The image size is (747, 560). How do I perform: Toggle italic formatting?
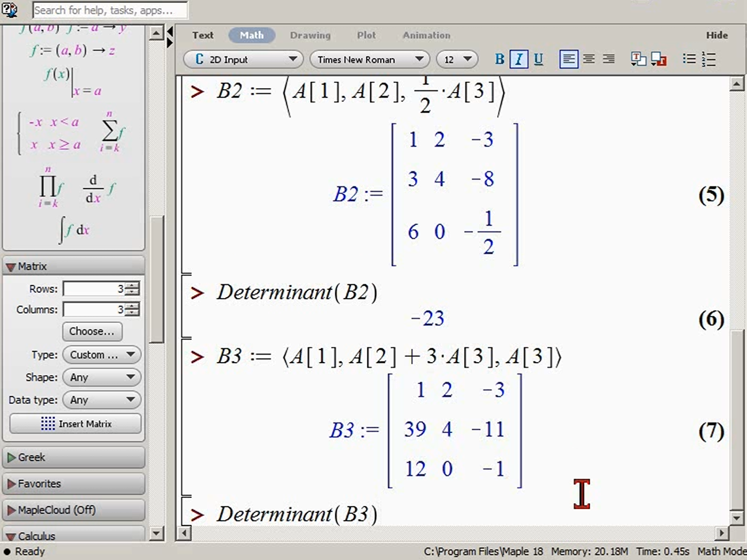(x=519, y=59)
